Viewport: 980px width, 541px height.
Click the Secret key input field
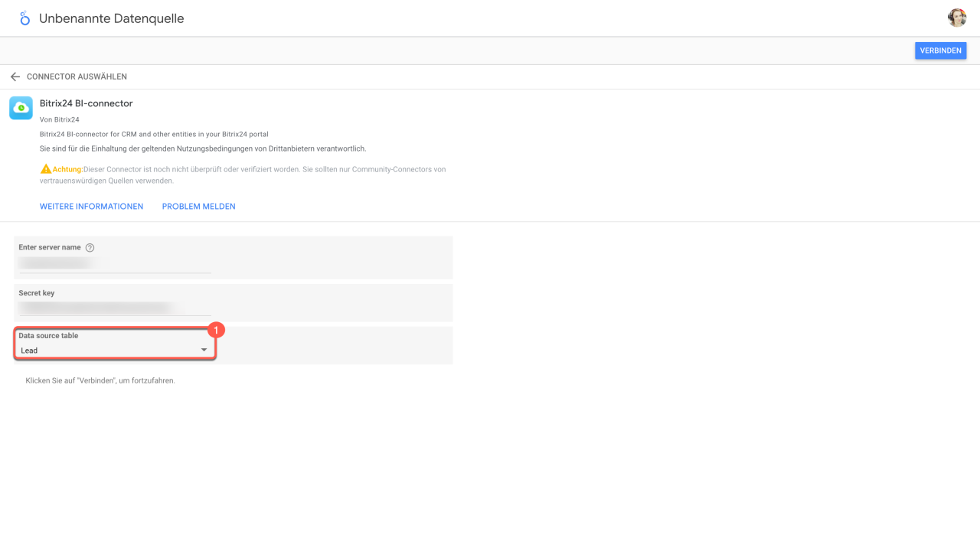point(115,308)
